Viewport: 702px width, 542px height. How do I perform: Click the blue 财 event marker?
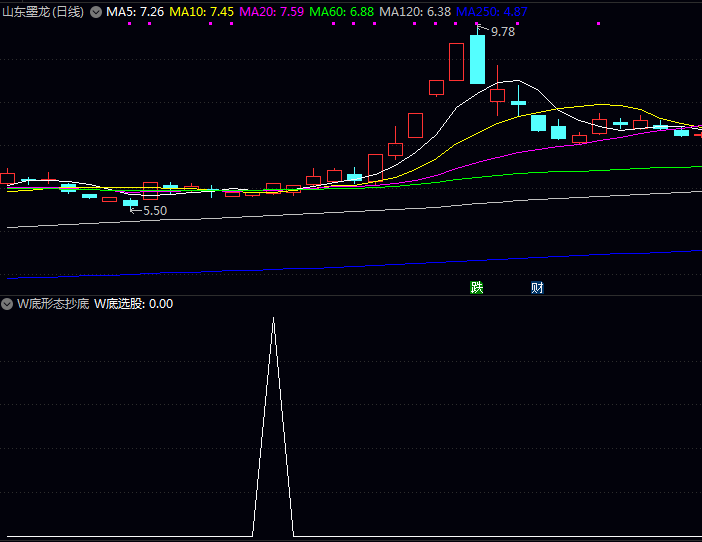537,288
